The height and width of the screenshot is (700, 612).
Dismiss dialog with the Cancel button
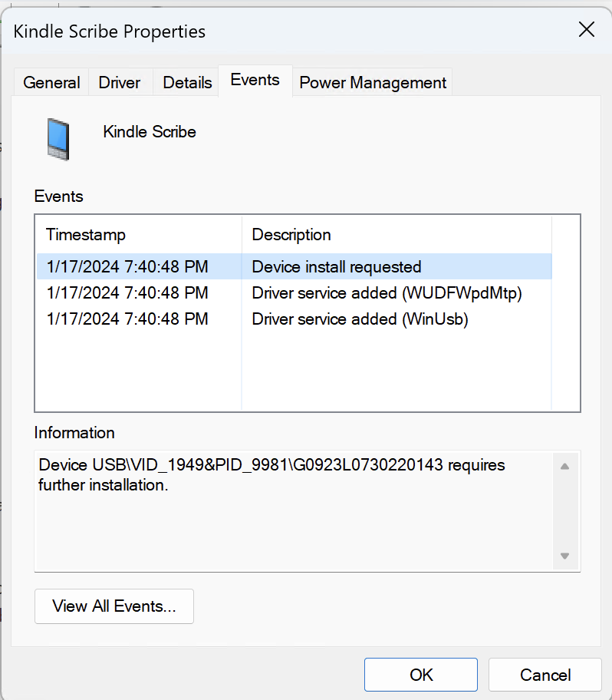tap(545, 675)
